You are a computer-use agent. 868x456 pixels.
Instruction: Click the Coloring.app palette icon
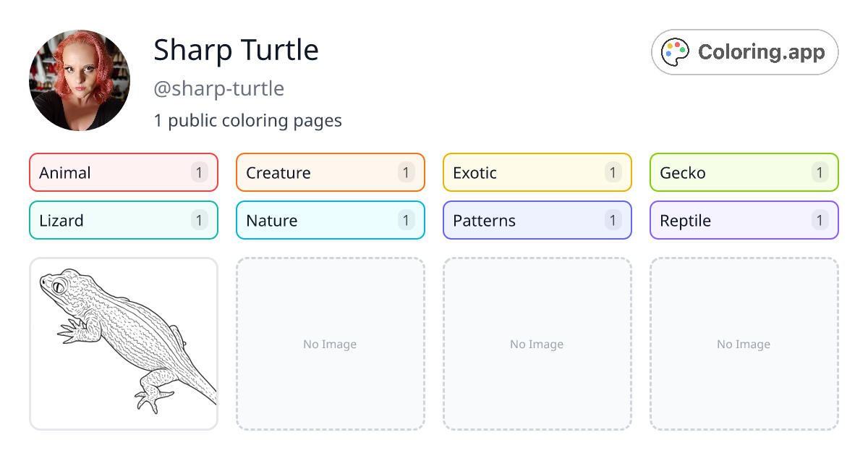coord(676,51)
